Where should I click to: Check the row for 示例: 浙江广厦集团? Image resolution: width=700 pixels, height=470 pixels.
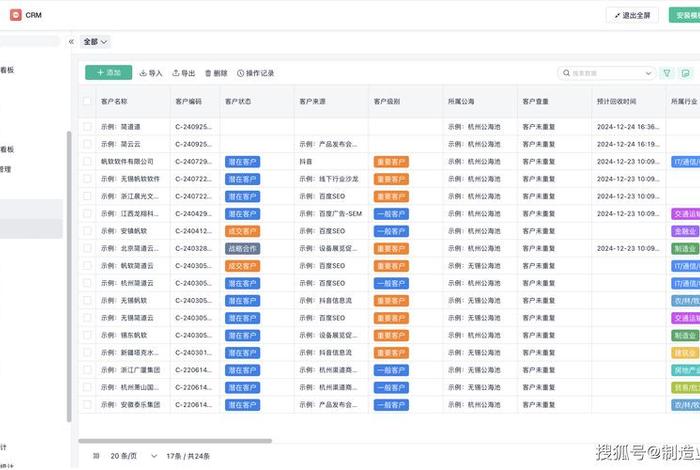point(87,370)
